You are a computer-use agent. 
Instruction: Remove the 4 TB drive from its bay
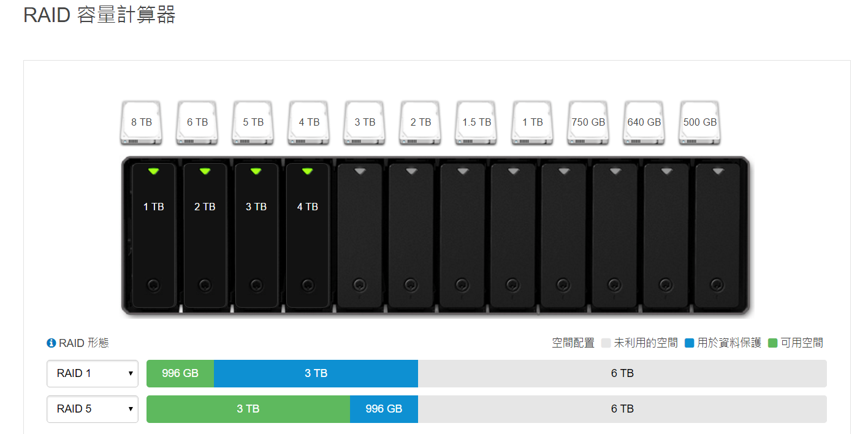(x=308, y=235)
